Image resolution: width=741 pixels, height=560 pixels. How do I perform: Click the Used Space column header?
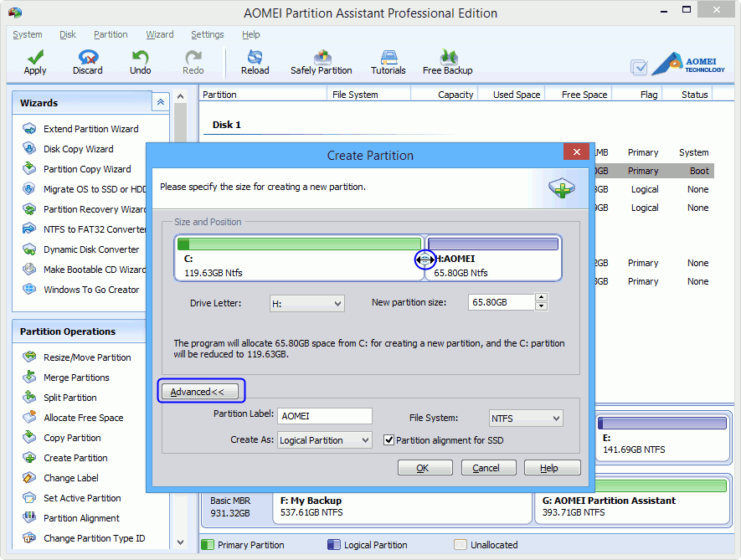[512, 95]
